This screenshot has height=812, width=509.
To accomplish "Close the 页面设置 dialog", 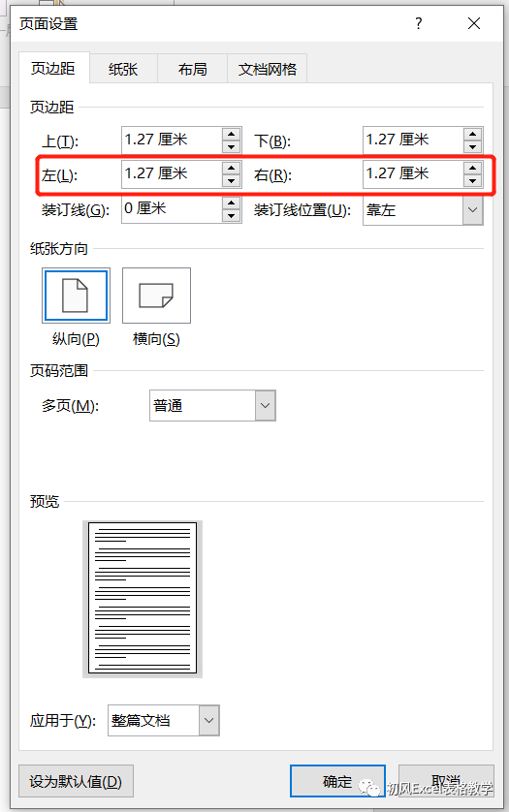I will 474,23.
